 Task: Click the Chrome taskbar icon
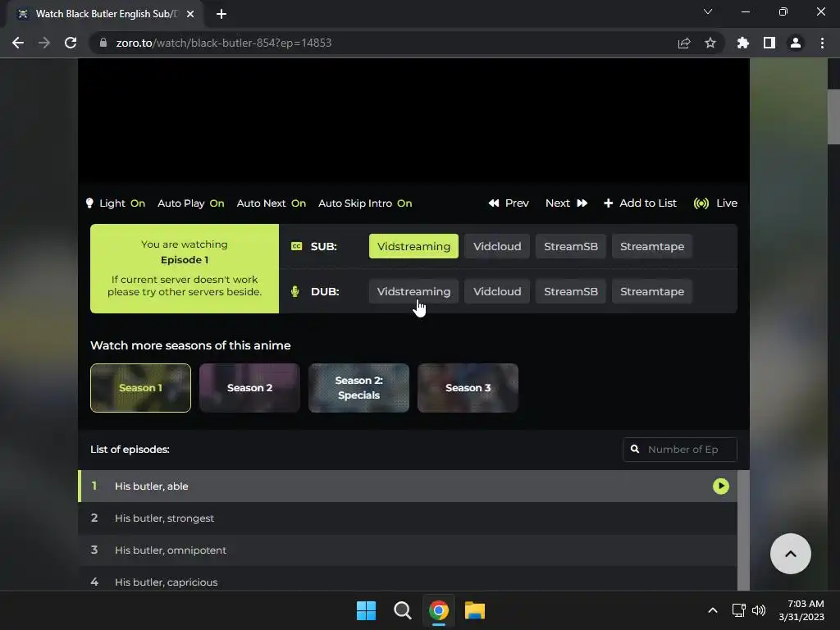439,610
